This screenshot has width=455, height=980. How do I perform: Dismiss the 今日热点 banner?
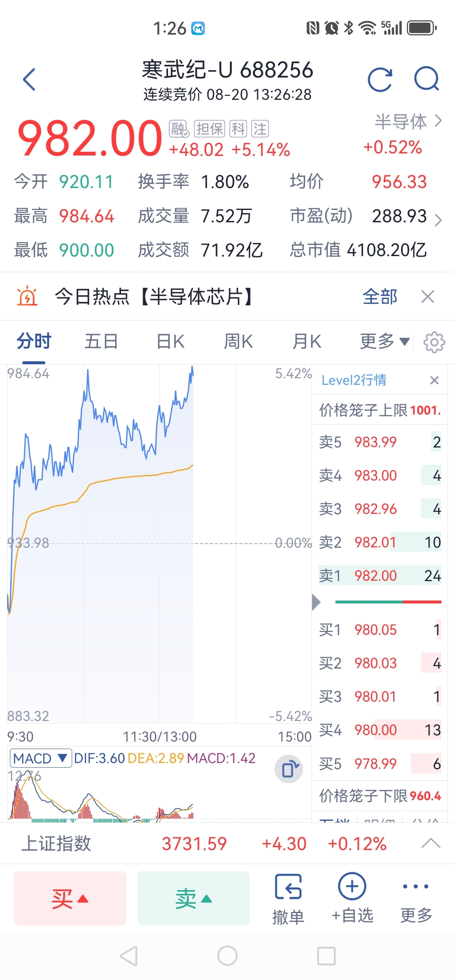coord(428,297)
